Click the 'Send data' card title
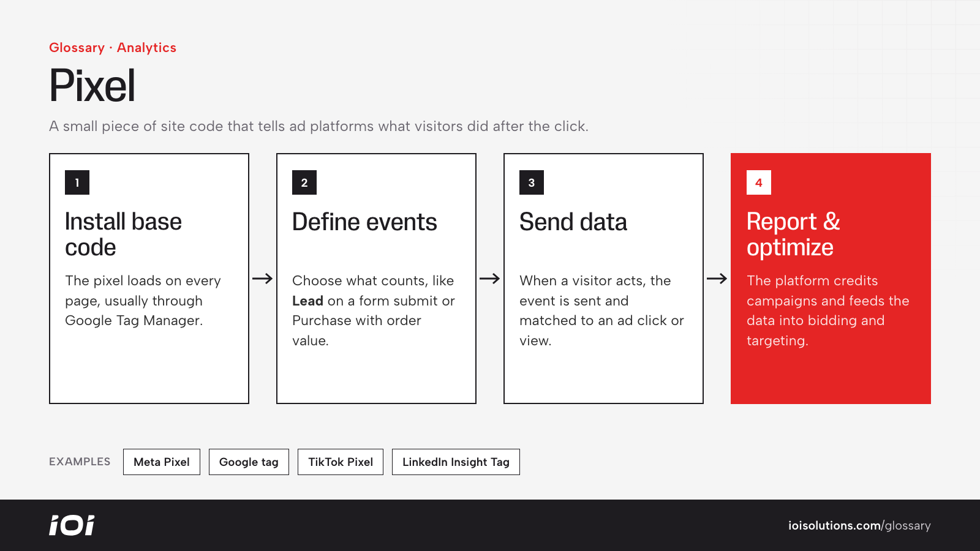This screenshot has width=980, height=551. pos(573,222)
